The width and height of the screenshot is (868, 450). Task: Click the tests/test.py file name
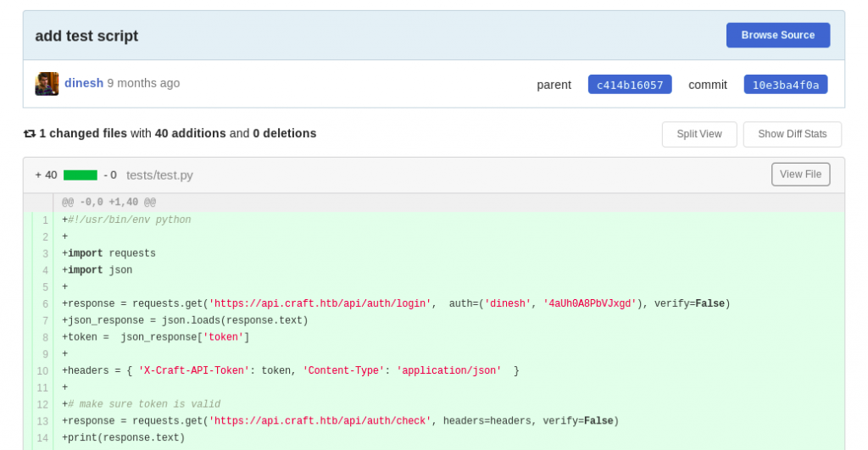point(159,175)
